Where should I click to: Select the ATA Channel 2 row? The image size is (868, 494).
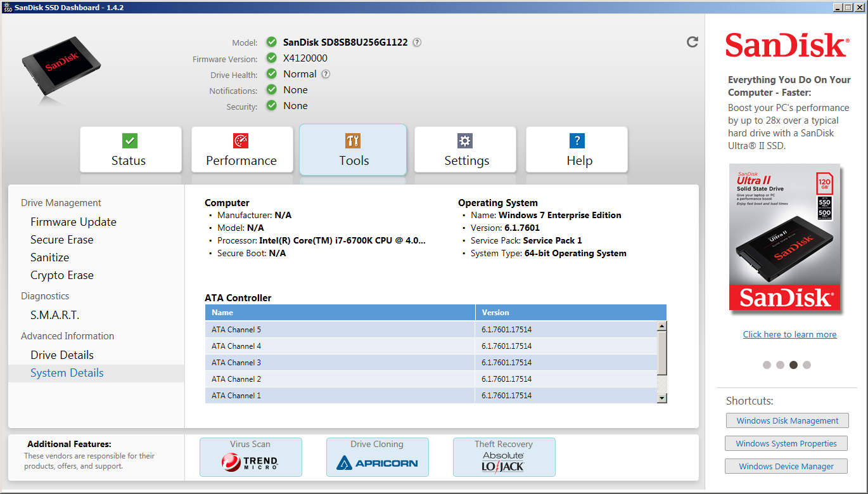pyautogui.click(x=431, y=379)
